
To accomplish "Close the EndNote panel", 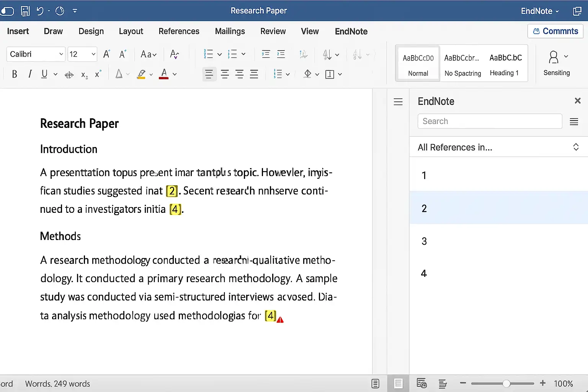I will click(x=578, y=101).
